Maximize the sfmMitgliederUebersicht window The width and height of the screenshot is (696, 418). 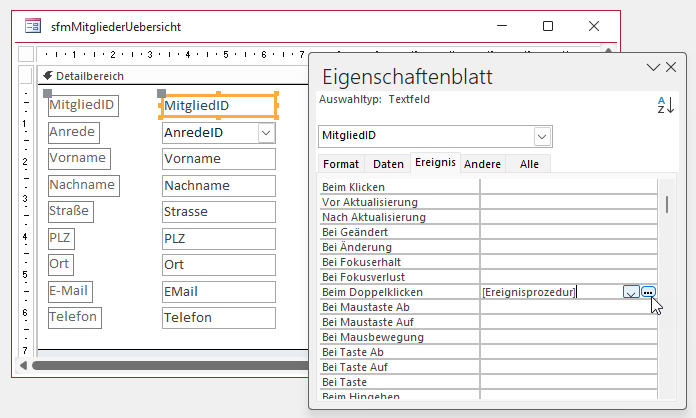[x=548, y=26]
